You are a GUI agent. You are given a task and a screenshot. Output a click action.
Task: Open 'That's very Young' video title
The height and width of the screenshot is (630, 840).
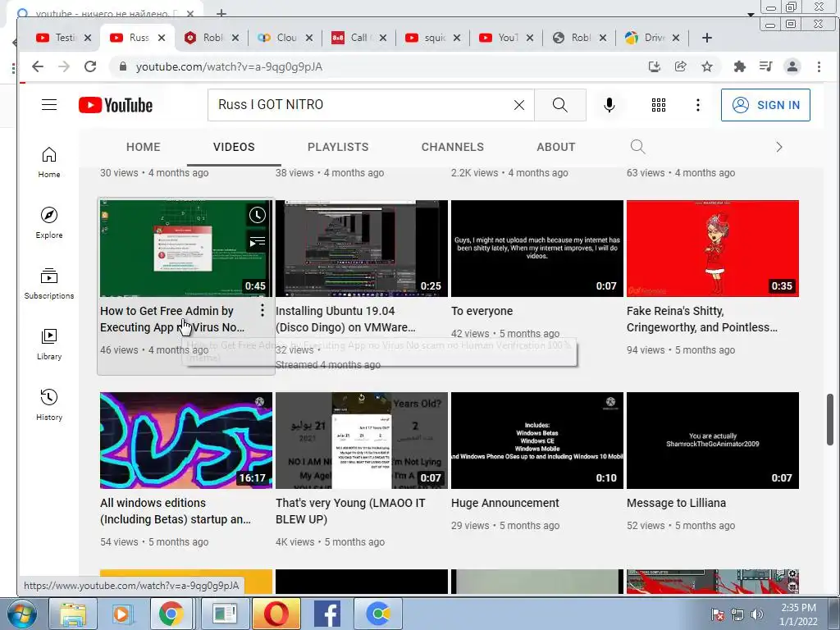[x=350, y=511]
